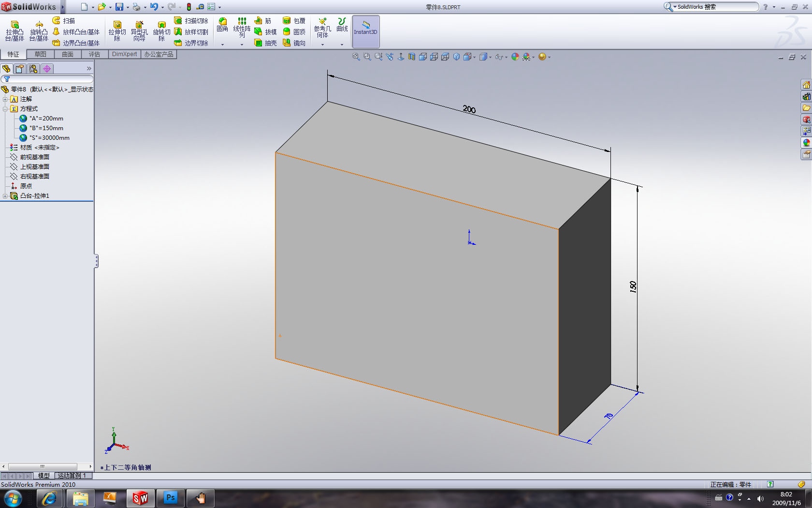Open Internet Explorer from the taskbar
Viewport: 812px width, 508px height.
point(49,498)
